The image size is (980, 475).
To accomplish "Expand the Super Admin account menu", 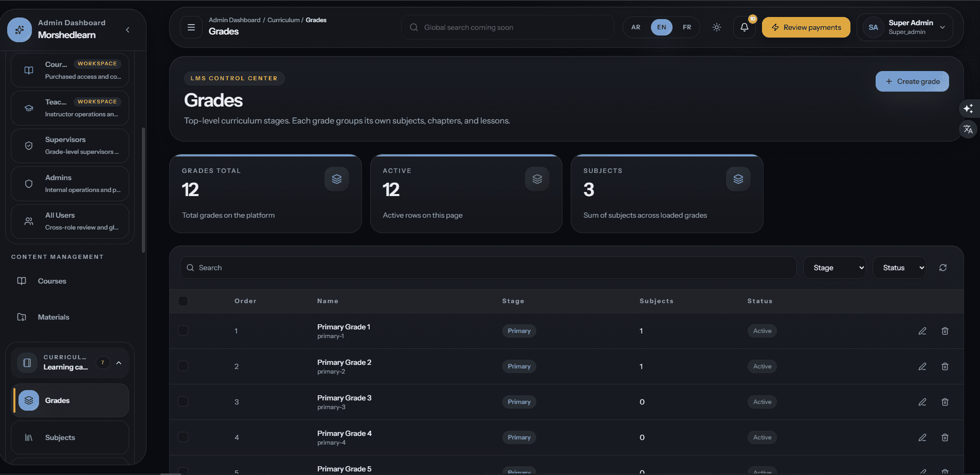I will pyautogui.click(x=905, y=27).
